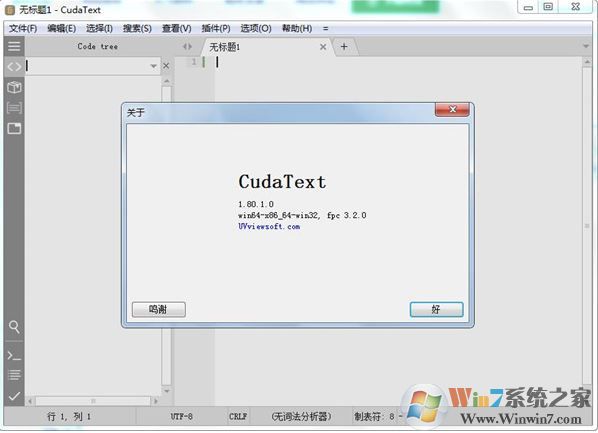Click the side panel arrows icon near Code tree
This screenshot has height=433, width=598.
click(187, 47)
